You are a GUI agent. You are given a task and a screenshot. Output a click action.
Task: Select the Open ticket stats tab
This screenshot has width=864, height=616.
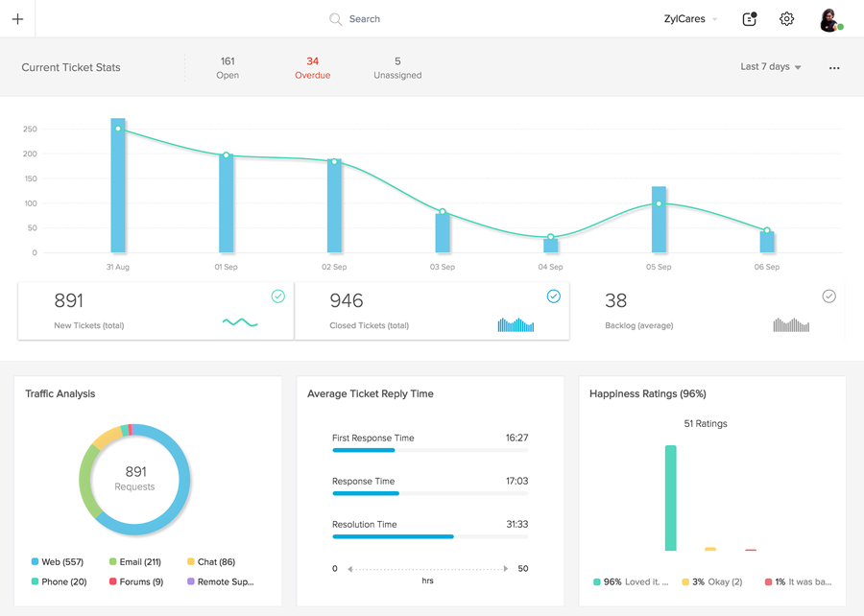[x=228, y=67]
